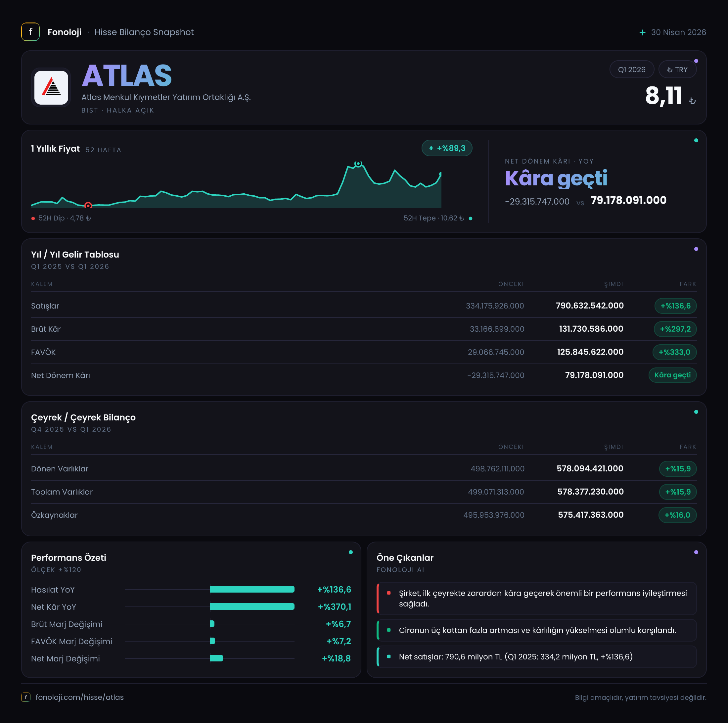Click the Fonoloji brand name in header
Image resolution: width=728 pixels, height=723 pixels.
65,32
